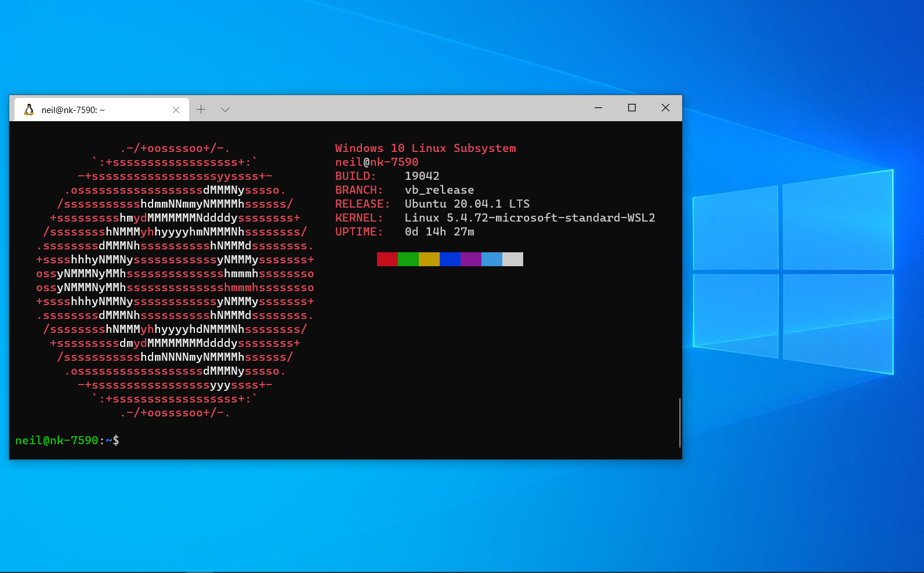
Task: Maximize the terminal window
Action: click(x=632, y=108)
